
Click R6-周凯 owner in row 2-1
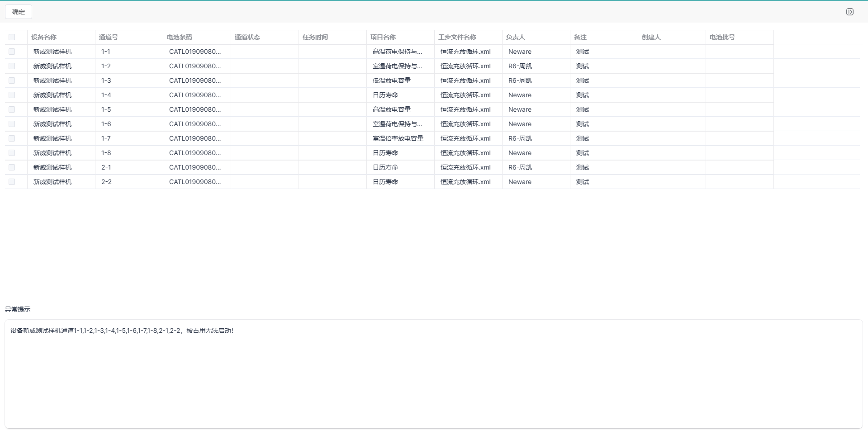520,167
